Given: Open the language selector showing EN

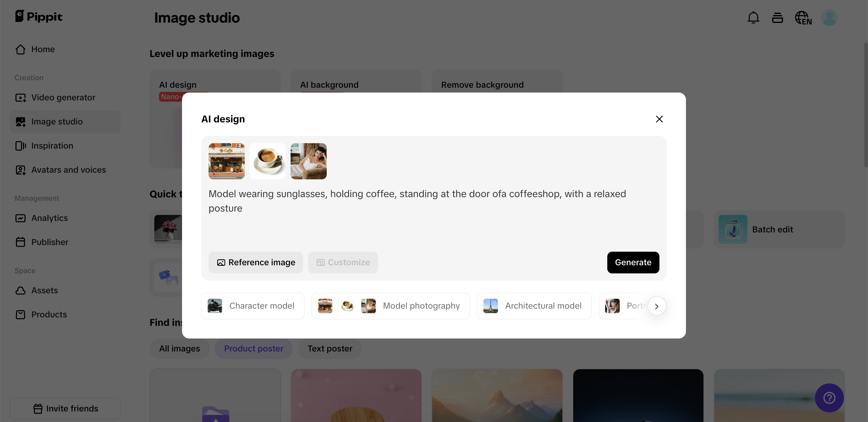Looking at the screenshot, I should (x=803, y=17).
